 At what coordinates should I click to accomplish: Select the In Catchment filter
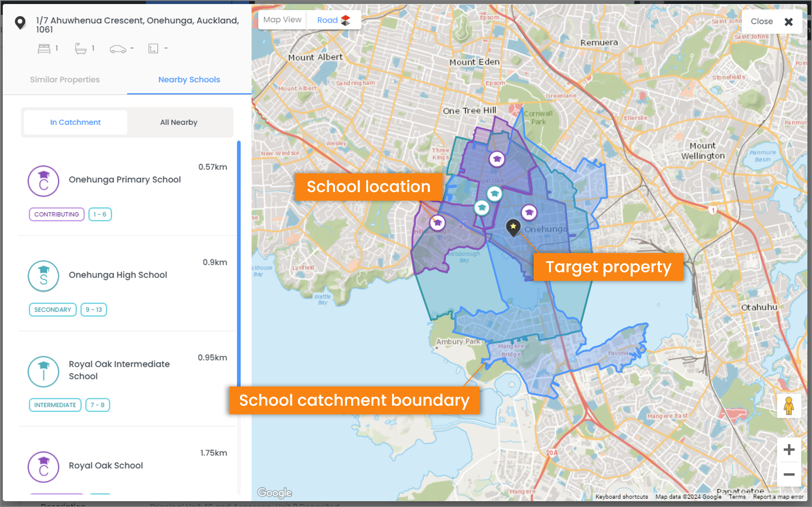[75, 122]
